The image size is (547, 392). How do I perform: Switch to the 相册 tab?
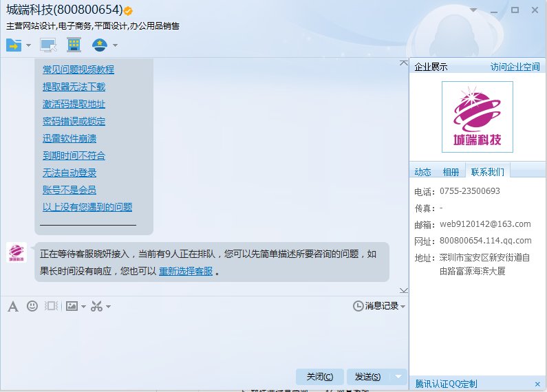tap(451, 172)
